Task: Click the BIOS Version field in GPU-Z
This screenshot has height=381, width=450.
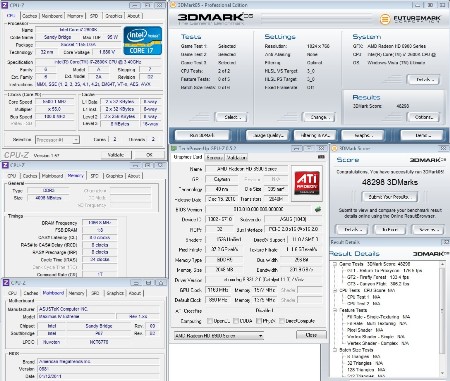Action: coord(259,209)
